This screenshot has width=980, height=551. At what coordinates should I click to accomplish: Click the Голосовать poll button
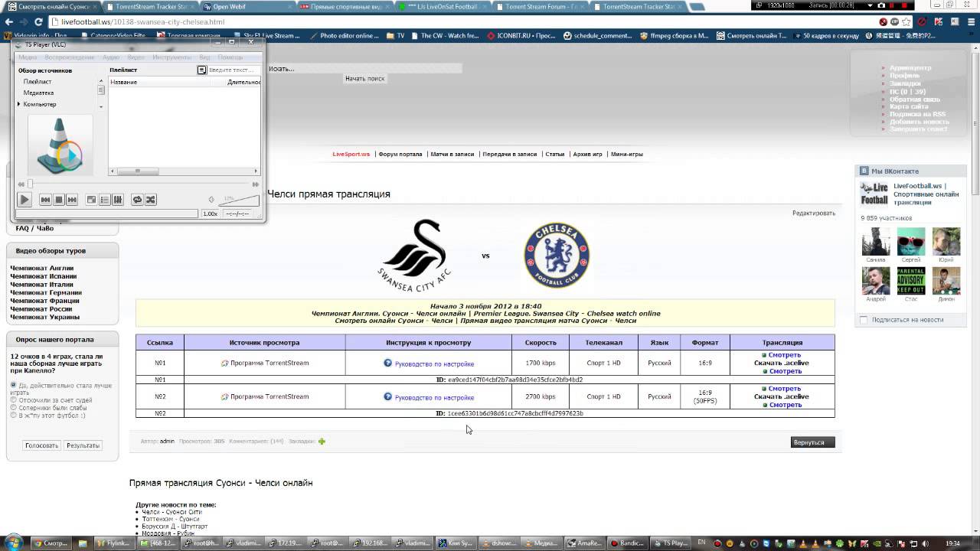(x=41, y=445)
